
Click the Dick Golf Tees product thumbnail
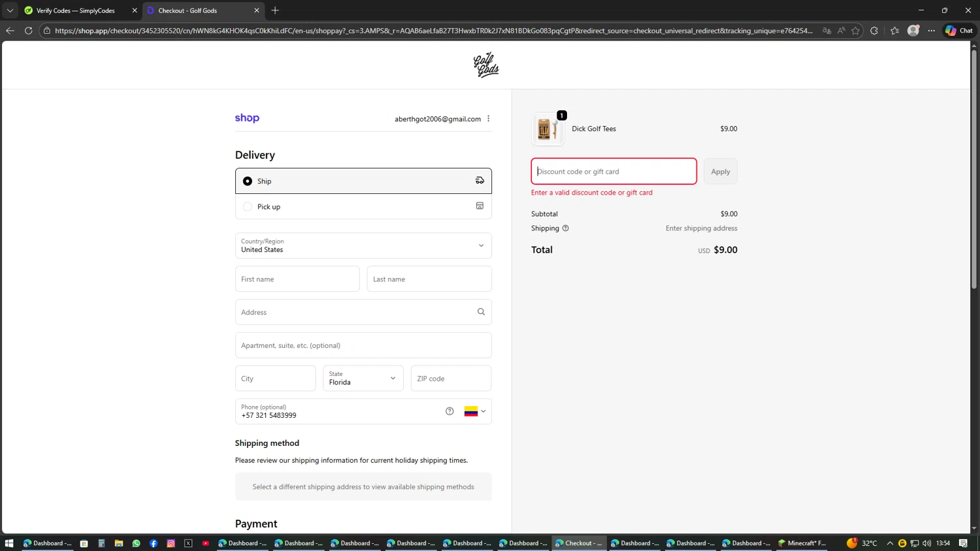[547, 129]
